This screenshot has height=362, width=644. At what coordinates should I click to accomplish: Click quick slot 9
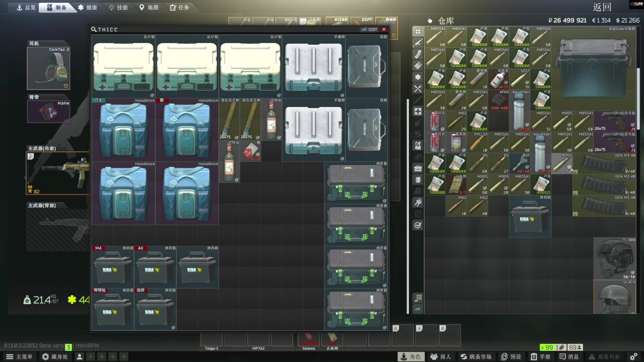click(x=426, y=335)
